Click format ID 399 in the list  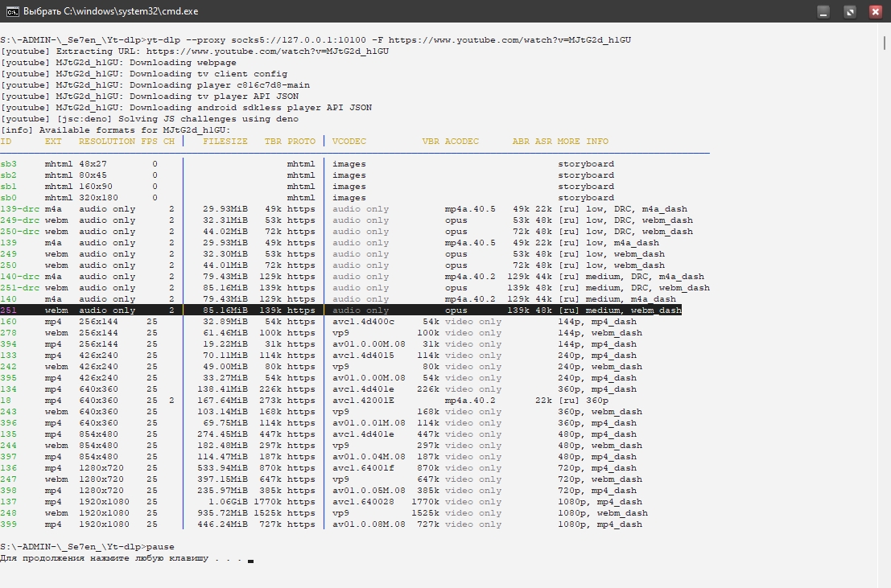click(x=9, y=524)
